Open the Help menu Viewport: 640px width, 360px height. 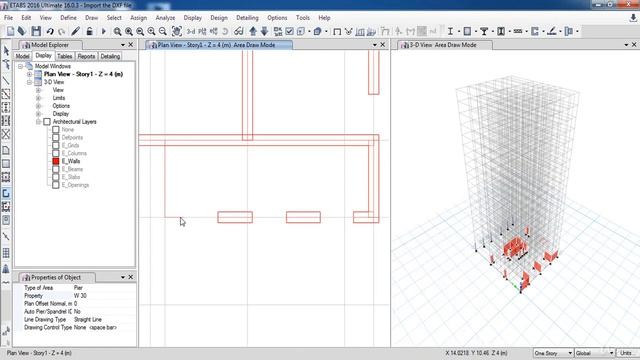(324, 18)
